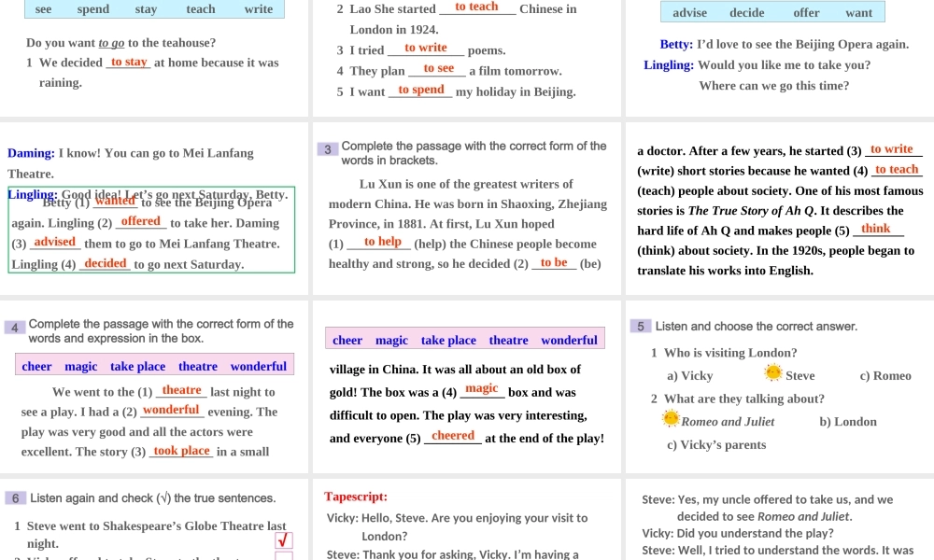Screen dimensions: 934x560
Task: Click the red answer 'advised'
Action: (54, 242)
